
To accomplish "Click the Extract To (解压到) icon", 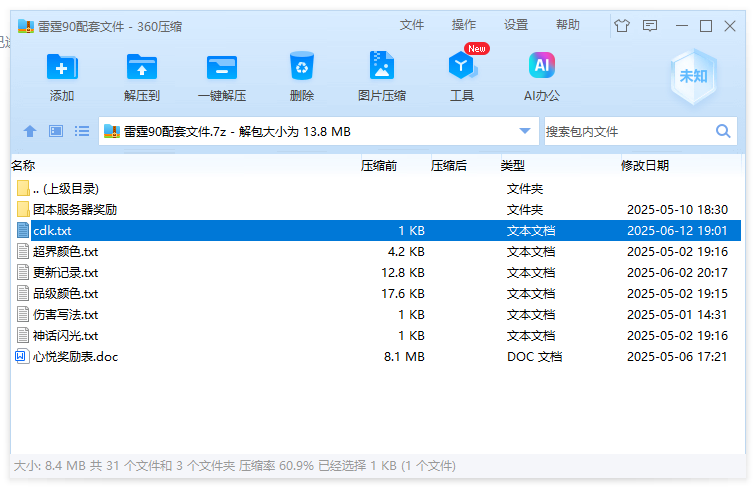I will pyautogui.click(x=142, y=68).
